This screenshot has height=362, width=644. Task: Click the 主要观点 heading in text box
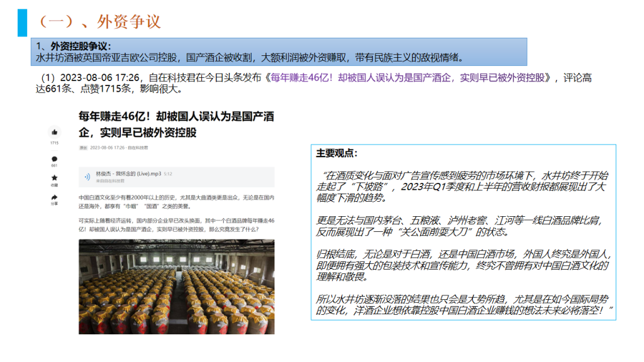336,153
